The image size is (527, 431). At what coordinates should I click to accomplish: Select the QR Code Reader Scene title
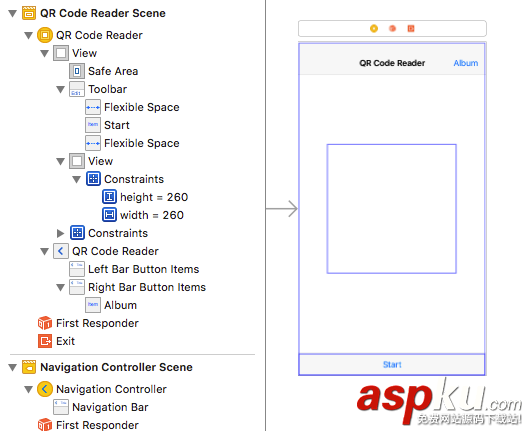click(x=103, y=13)
